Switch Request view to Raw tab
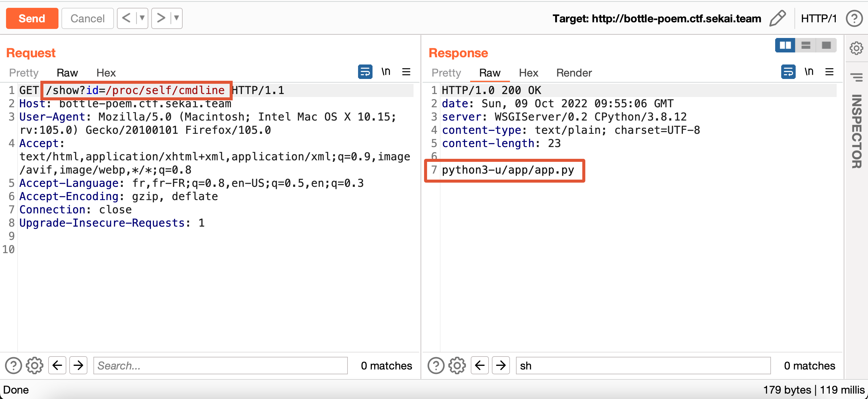This screenshot has height=399, width=868. (x=67, y=73)
